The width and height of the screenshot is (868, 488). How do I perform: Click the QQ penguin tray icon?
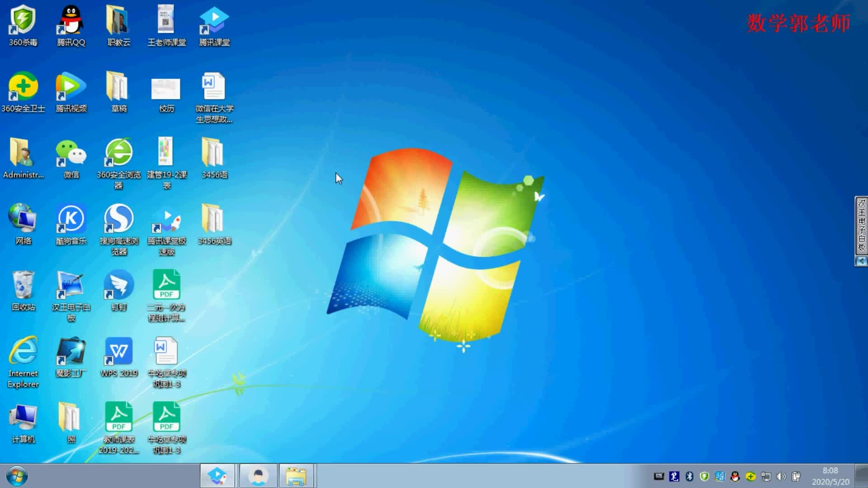click(x=735, y=476)
